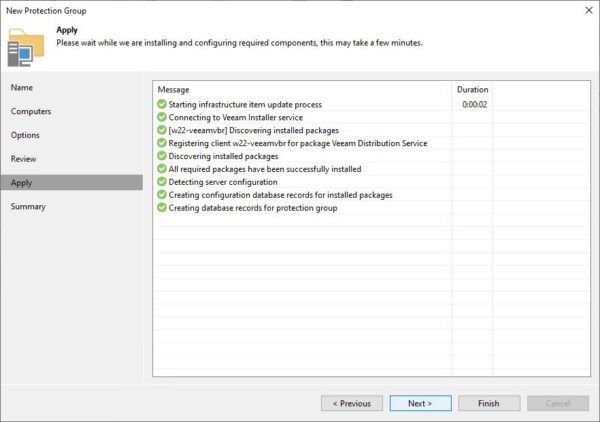
Task: Click the greyed-out Cancel button
Action: (558, 403)
